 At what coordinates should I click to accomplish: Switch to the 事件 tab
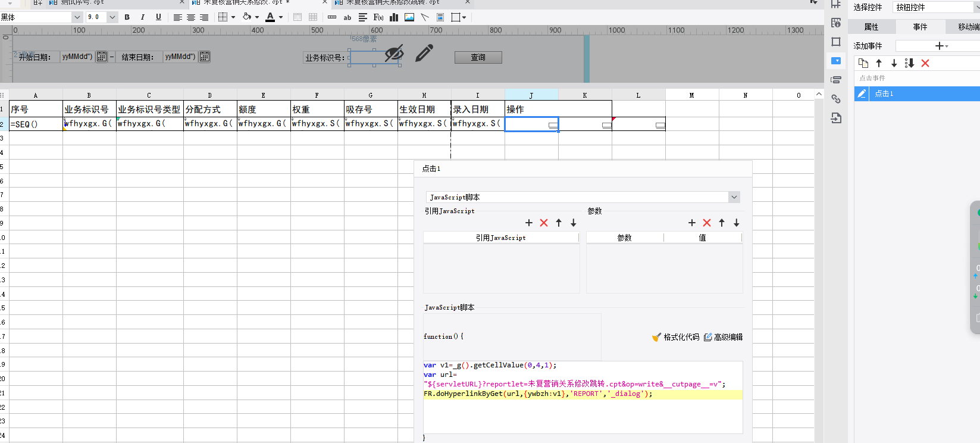point(920,27)
